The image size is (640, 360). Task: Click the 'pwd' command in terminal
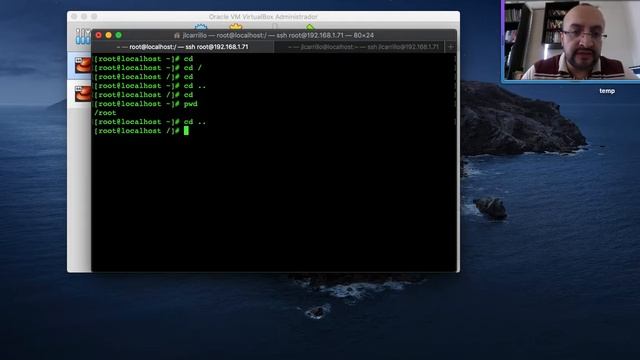(x=191, y=104)
